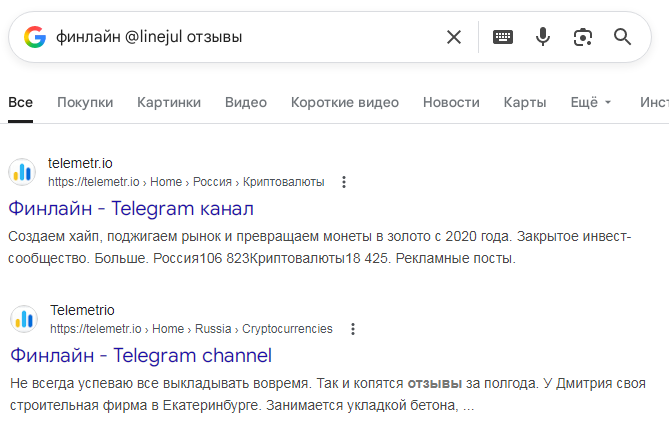Open 'Финлайн - Telegram channel' result link

[141, 355]
